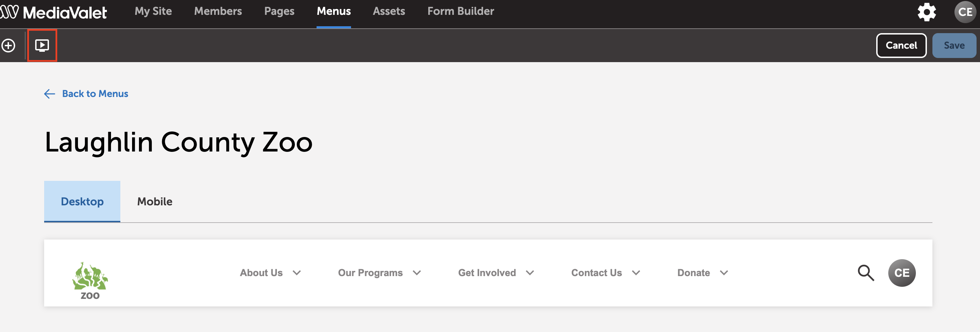Click the green zoo logo thumbnail
The image size is (980, 332).
[90, 280]
